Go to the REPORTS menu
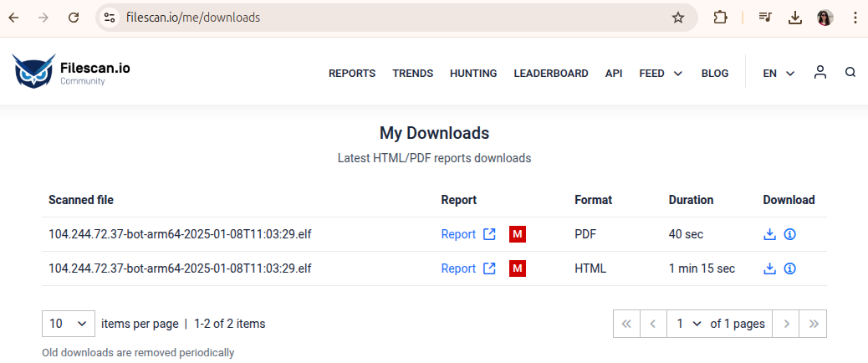This screenshot has width=868, height=363. click(x=352, y=73)
